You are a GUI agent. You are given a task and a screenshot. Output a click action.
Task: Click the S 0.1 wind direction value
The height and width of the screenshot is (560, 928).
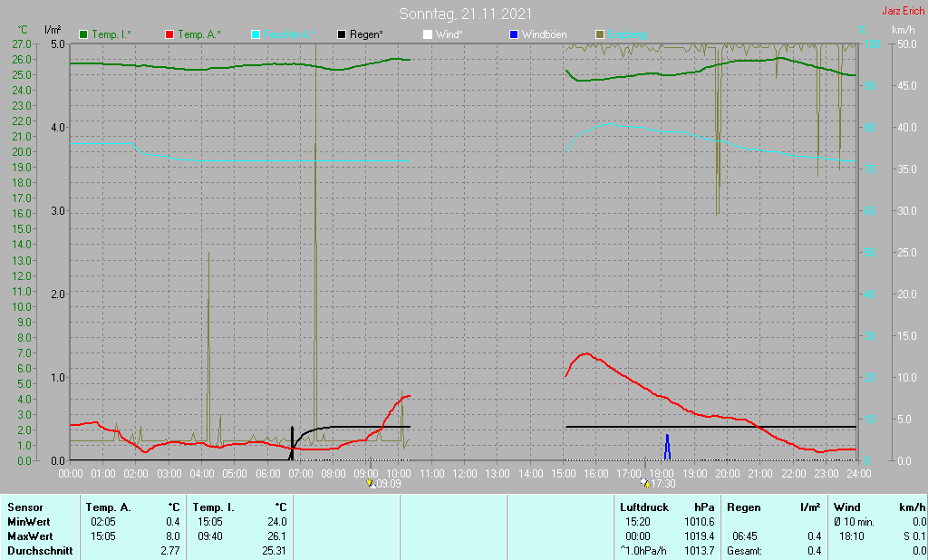click(913, 536)
